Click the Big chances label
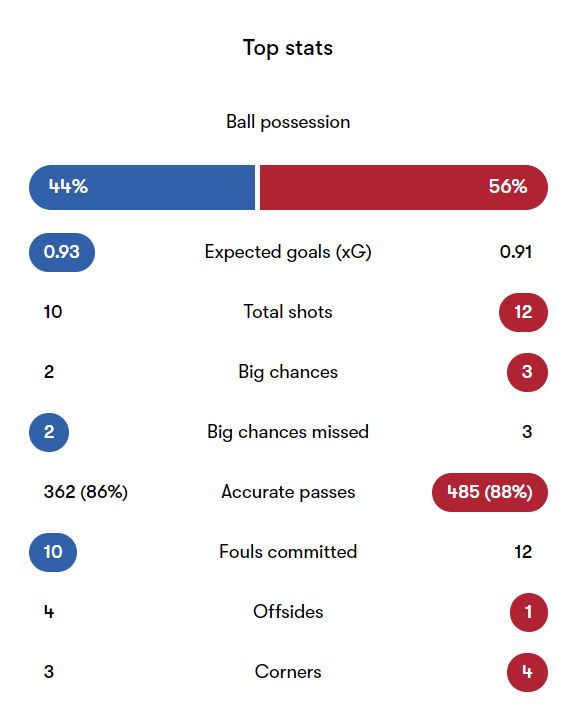 [x=288, y=372]
